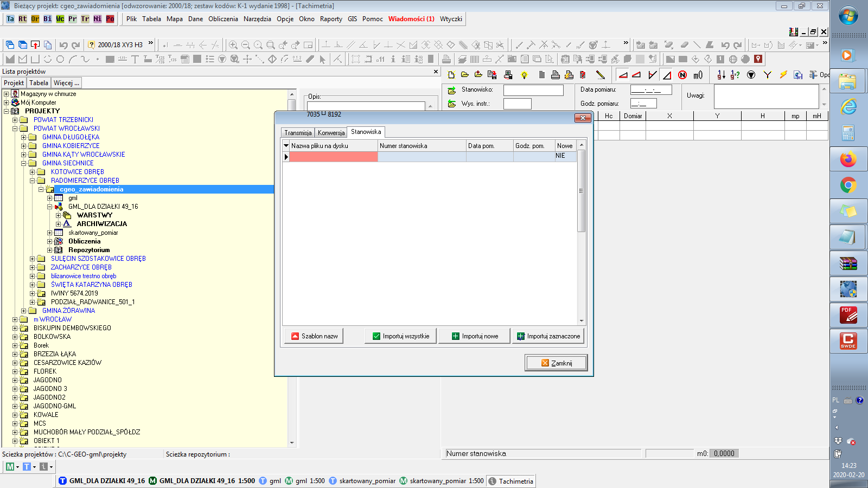This screenshot has width=868, height=488.
Task: Click the new document icon in Tachimetria toolbar
Action: pos(451,75)
